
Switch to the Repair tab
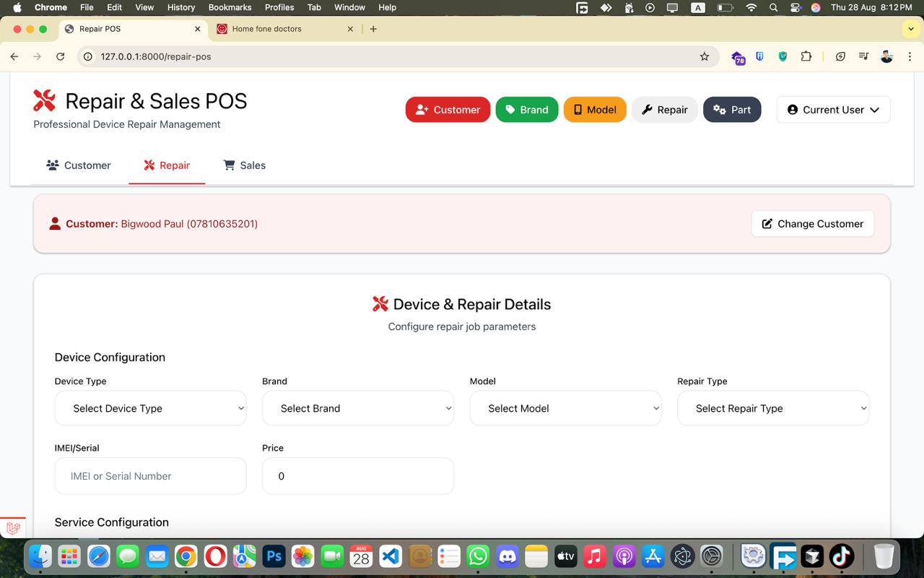pos(167,165)
